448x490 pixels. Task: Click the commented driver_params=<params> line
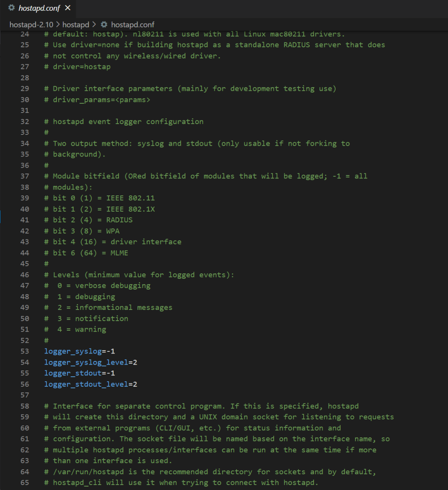coord(102,100)
